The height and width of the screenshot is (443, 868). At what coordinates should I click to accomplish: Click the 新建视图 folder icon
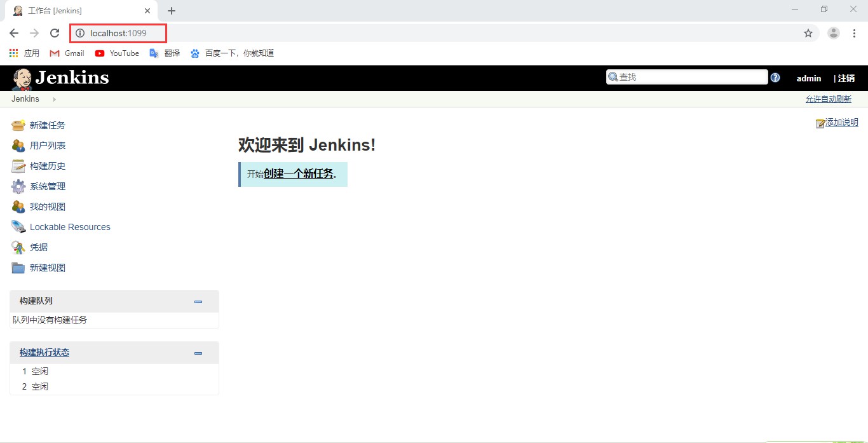18,268
